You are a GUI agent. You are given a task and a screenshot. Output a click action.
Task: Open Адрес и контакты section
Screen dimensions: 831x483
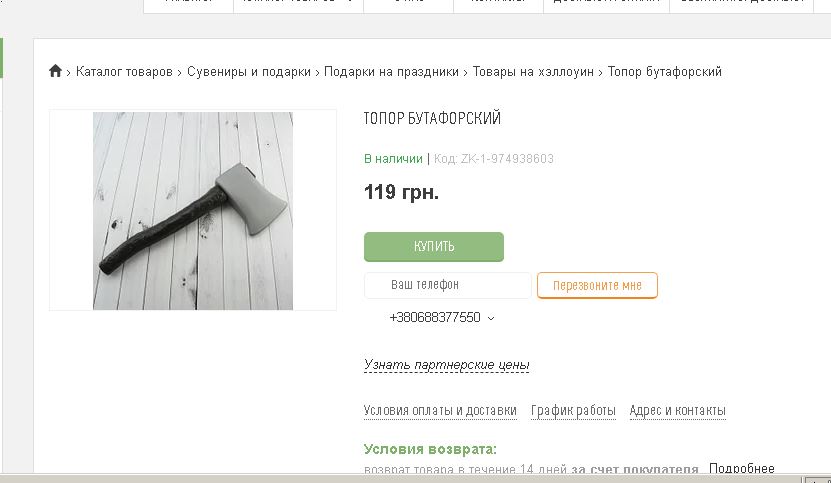pyautogui.click(x=677, y=410)
